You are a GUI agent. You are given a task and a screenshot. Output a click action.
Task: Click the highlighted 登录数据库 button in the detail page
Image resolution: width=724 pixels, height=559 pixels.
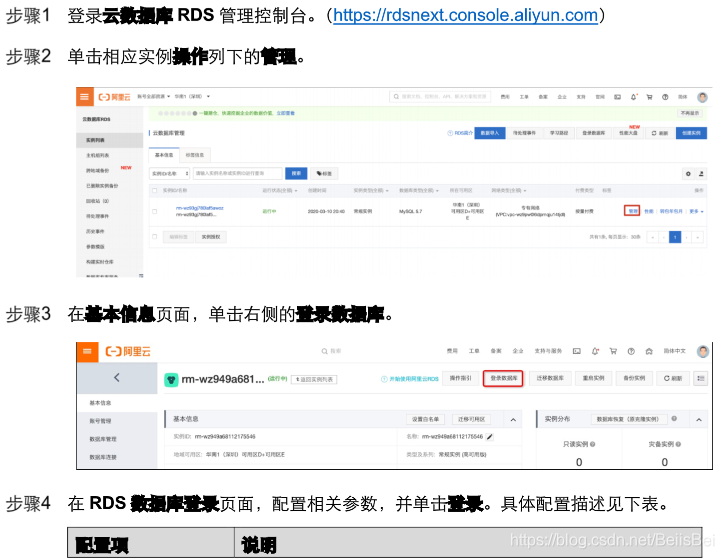(503, 379)
